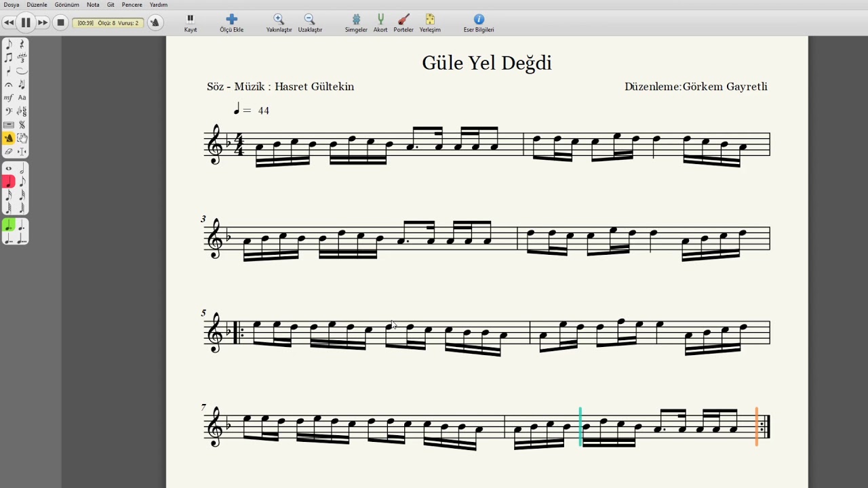Screen dimensions: 868x488
Task: Zoom in with Yakınlaştır
Action: (x=279, y=23)
